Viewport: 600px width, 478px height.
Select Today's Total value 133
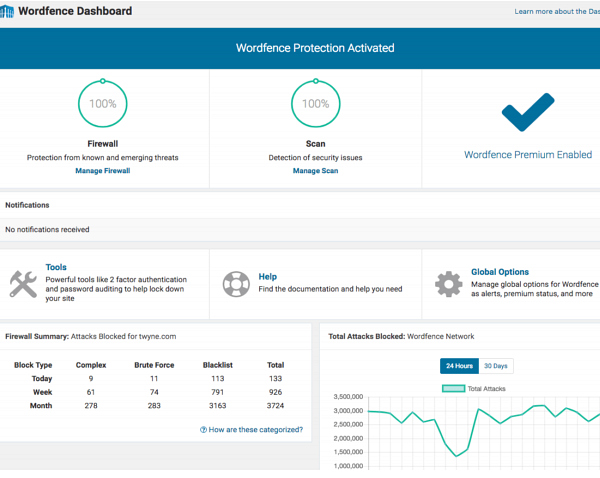click(x=276, y=378)
